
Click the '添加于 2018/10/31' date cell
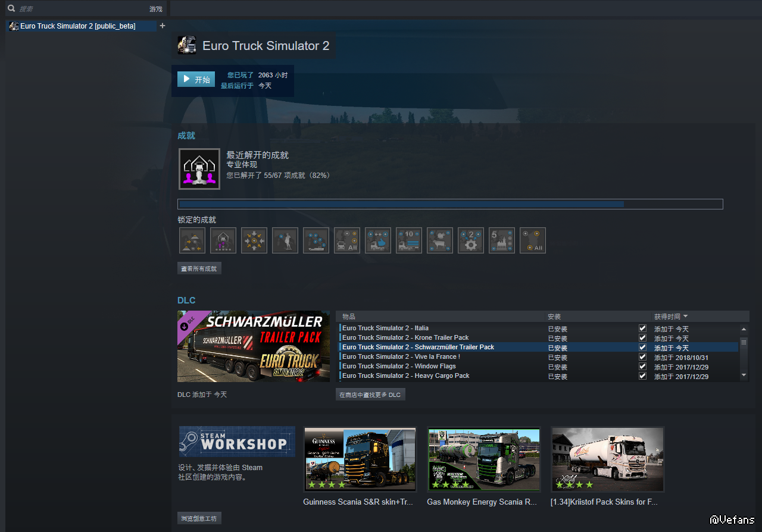point(682,358)
